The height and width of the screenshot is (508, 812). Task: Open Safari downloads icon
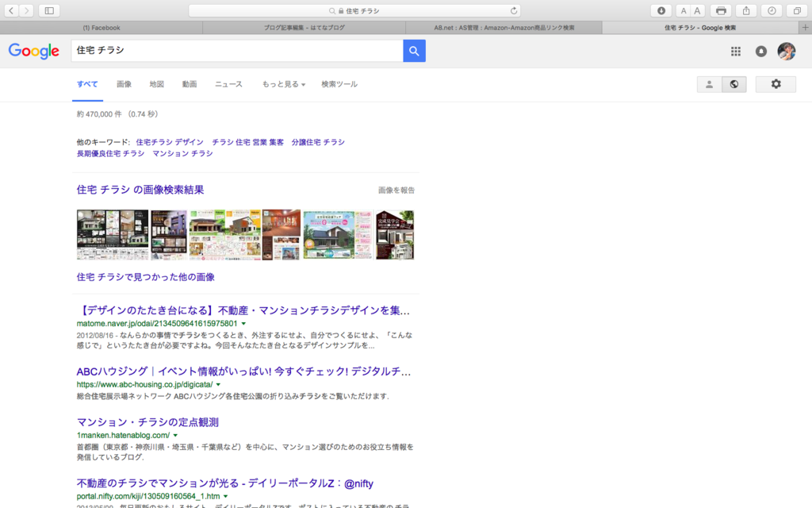pos(661,10)
